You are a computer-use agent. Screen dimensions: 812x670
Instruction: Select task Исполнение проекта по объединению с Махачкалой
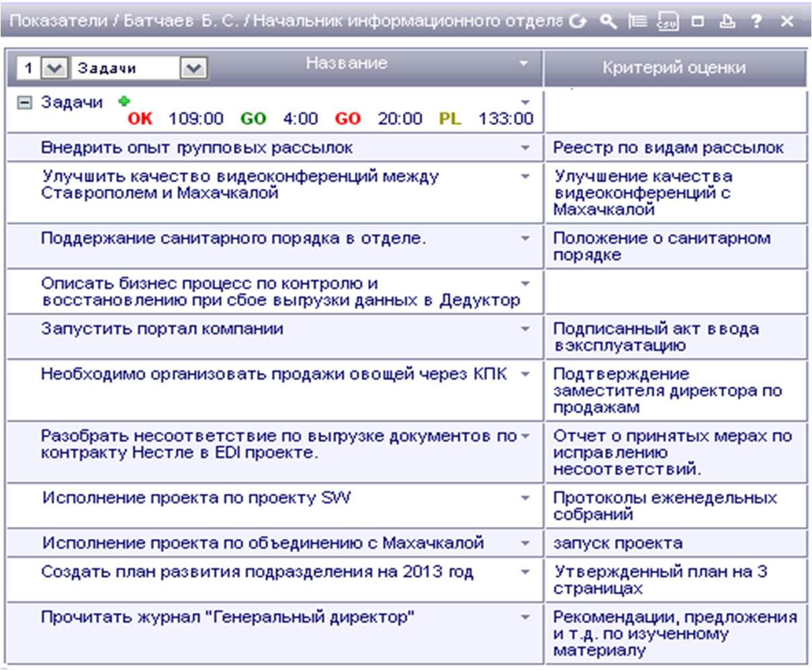[263, 543]
